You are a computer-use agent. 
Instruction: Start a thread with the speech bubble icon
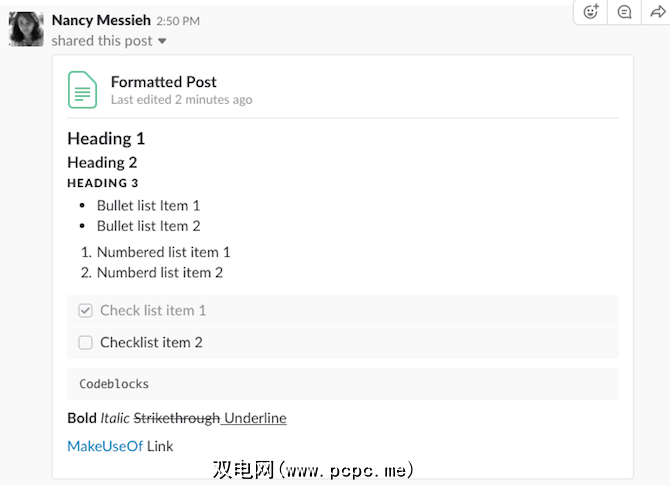tap(624, 12)
